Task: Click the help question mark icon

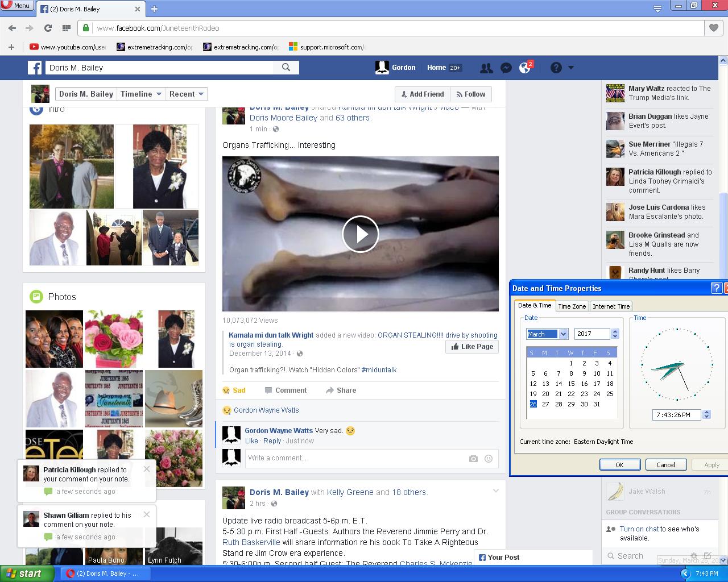Action: (x=556, y=68)
